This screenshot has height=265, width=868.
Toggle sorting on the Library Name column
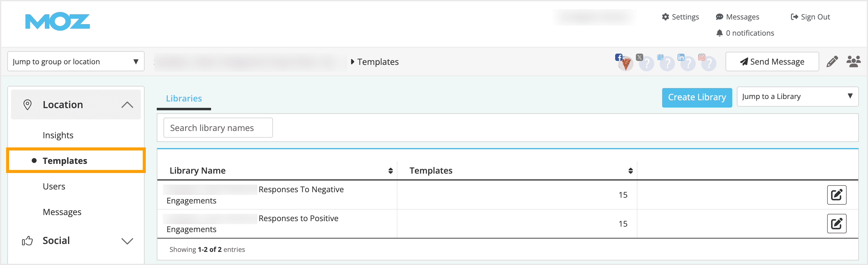[390, 170]
